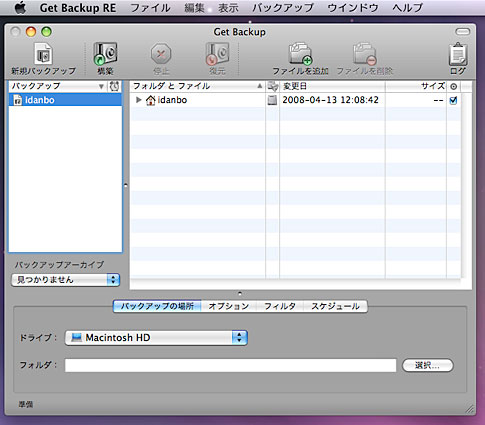Switch to the バックアップの場所 tab

point(157,306)
